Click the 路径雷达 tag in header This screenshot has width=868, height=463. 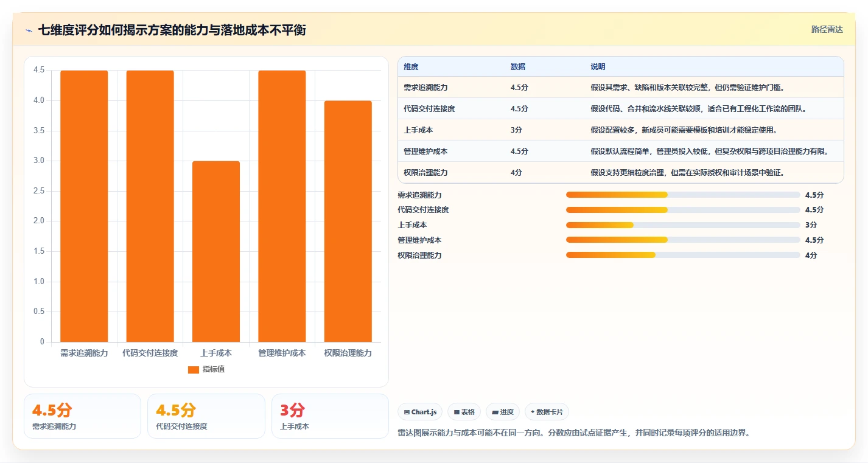[827, 29]
